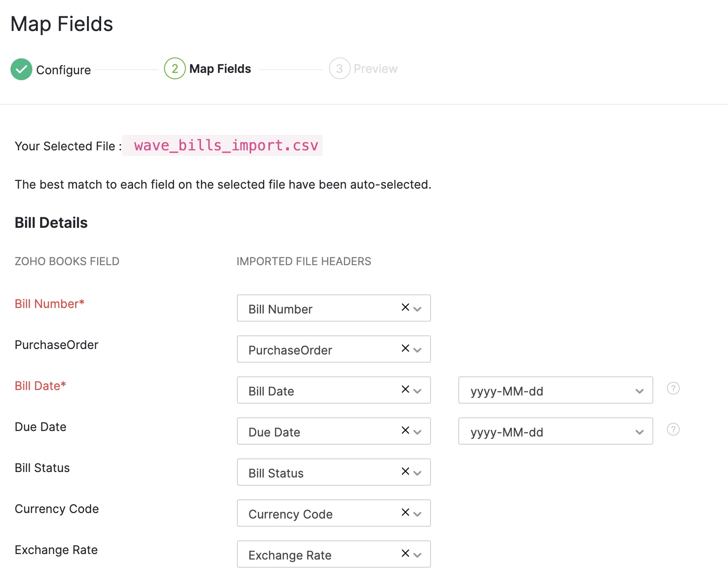
Task: Clear the Currency Code mapping
Action: point(405,513)
